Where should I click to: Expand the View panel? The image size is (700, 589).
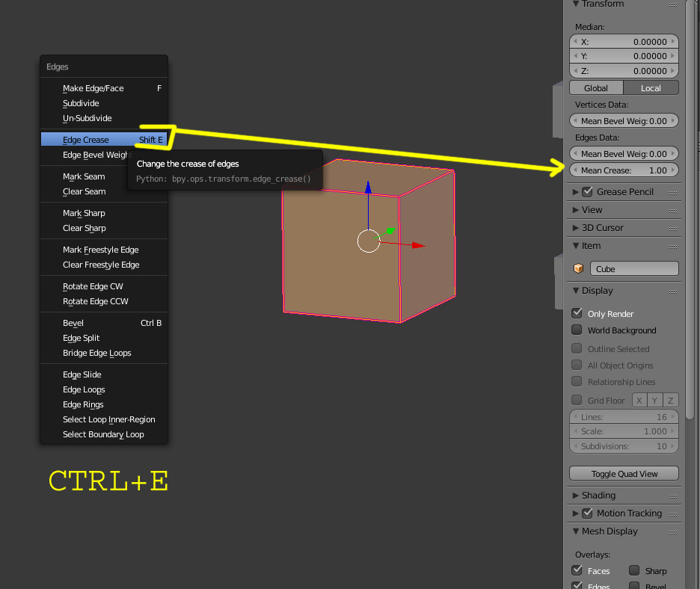pyautogui.click(x=576, y=210)
